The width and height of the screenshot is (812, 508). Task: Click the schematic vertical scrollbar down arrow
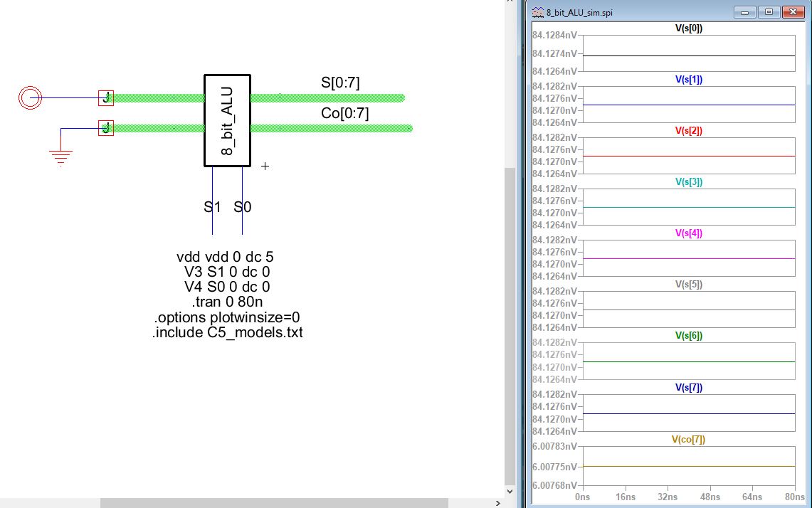tap(510, 491)
